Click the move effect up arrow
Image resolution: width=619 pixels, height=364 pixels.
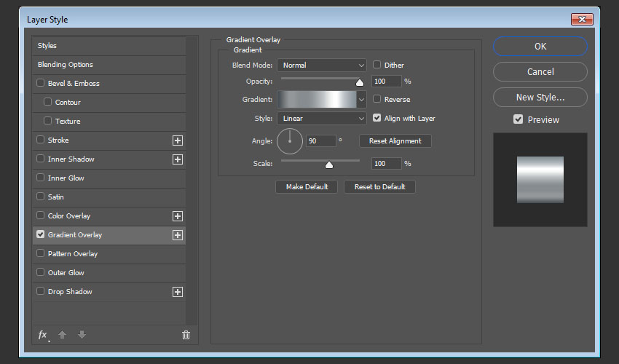[63, 335]
